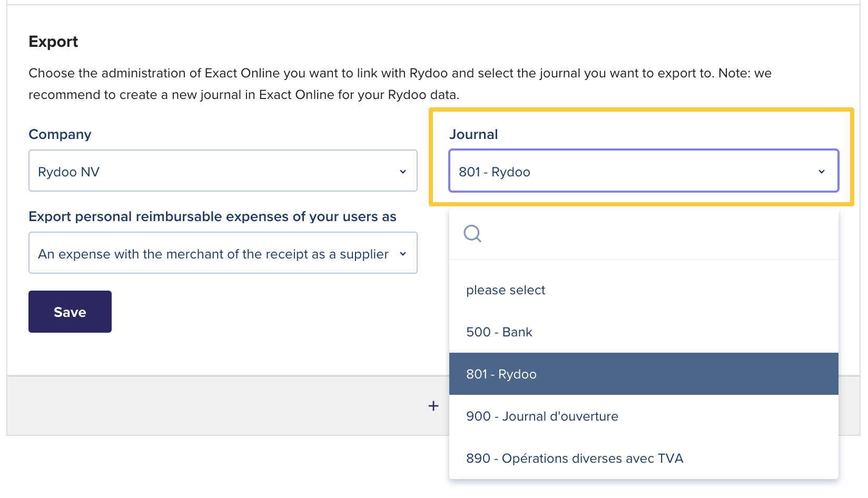This screenshot has height=498, width=868.
Task: Choose the 500 - Bank journal
Action: (499, 332)
